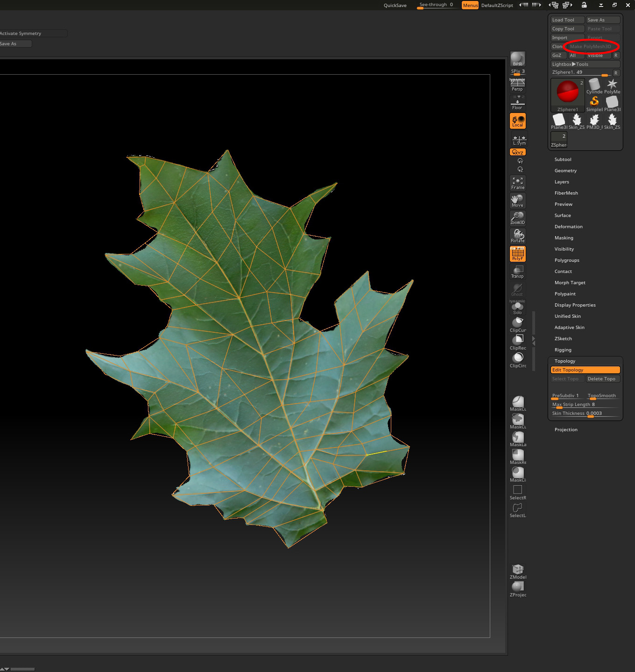Select the MaskRect brush icon
Screen dimensions: 635x672
coord(518,457)
